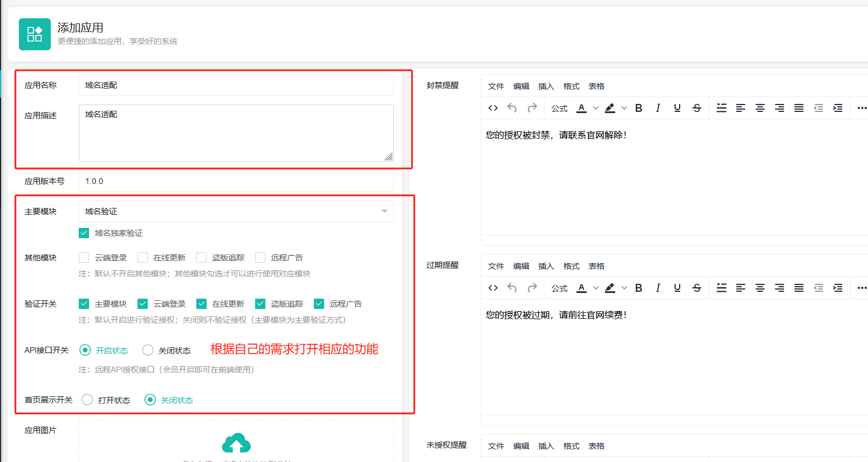The height and width of the screenshot is (462, 868).
Task: Click the 应用版本号 input field
Action: pos(236,181)
